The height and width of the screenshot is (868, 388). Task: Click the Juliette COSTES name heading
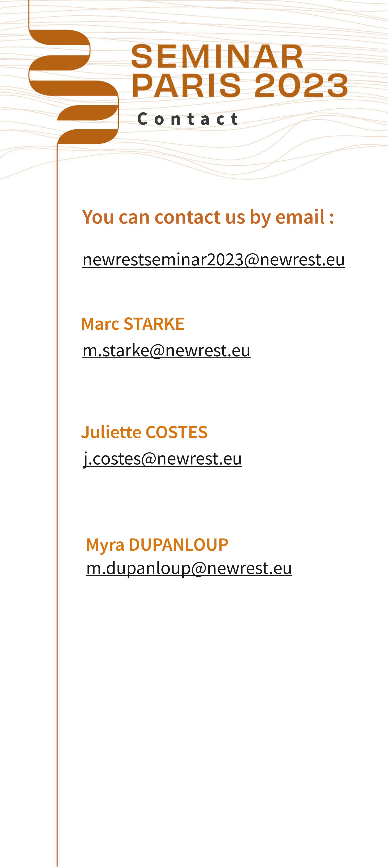click(x=144, y=432)
